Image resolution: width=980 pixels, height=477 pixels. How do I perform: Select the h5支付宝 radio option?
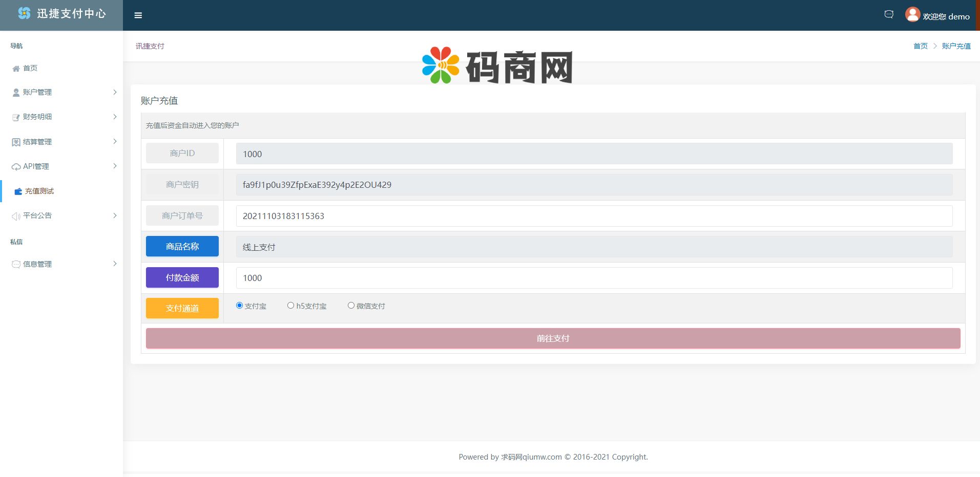290,306
